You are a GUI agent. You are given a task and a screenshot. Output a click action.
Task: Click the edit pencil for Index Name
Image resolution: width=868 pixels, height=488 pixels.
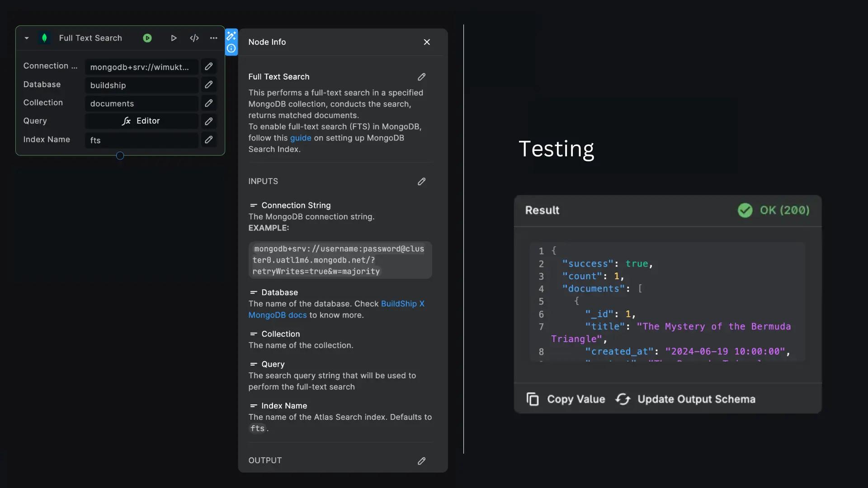[208, 140]
